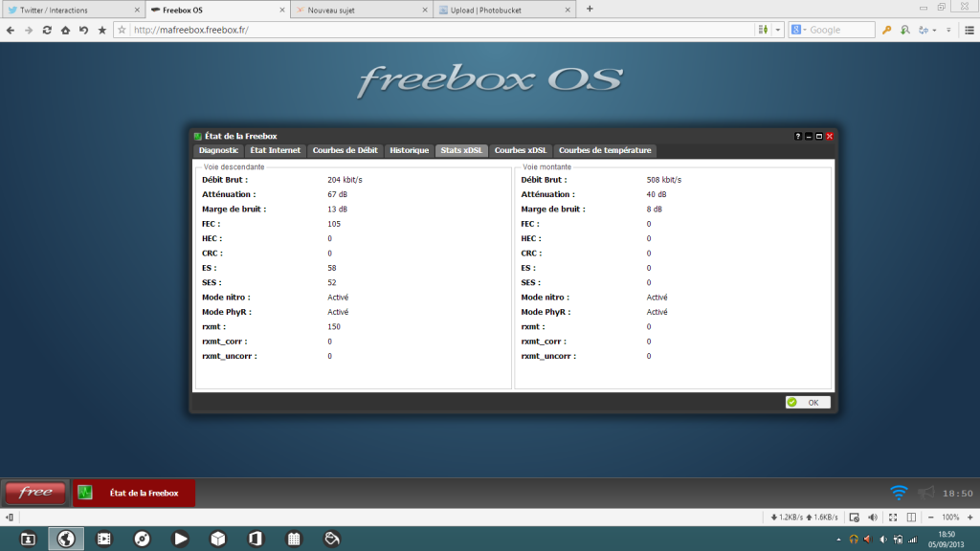This screenshot has height=551, width=980.
Task: Go forward to the next page
Action: [28, 30]
